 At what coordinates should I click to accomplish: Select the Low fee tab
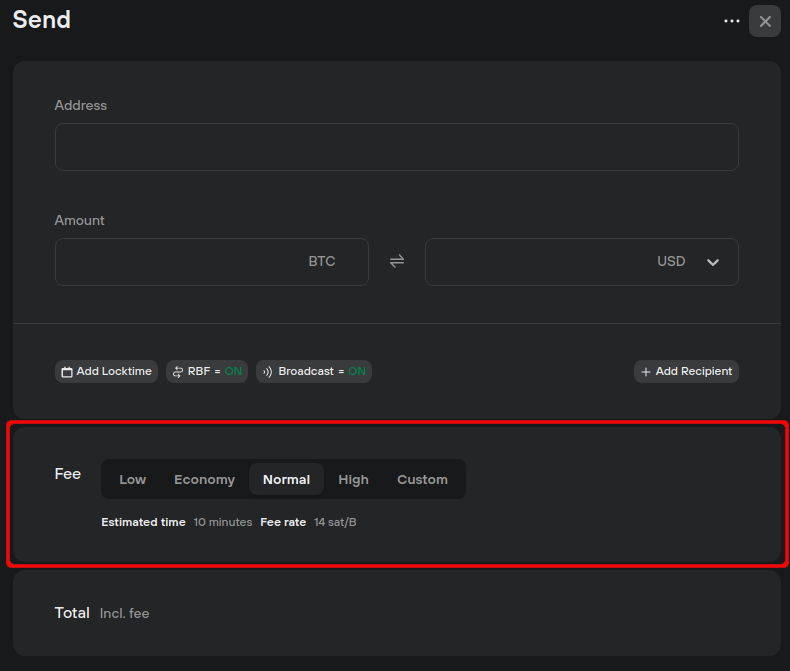pos(133,479)
